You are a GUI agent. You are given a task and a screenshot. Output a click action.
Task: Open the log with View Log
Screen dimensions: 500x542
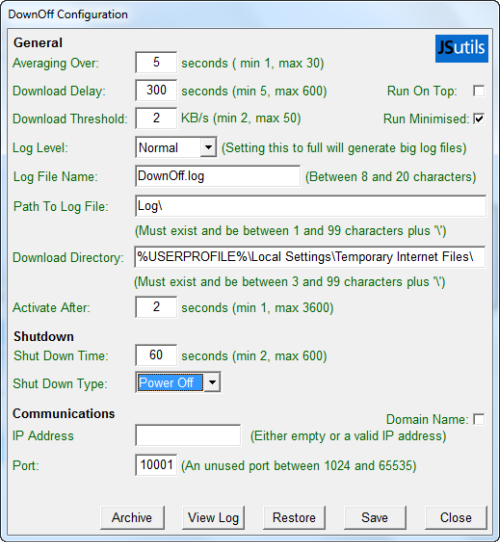tap(213, 517)
